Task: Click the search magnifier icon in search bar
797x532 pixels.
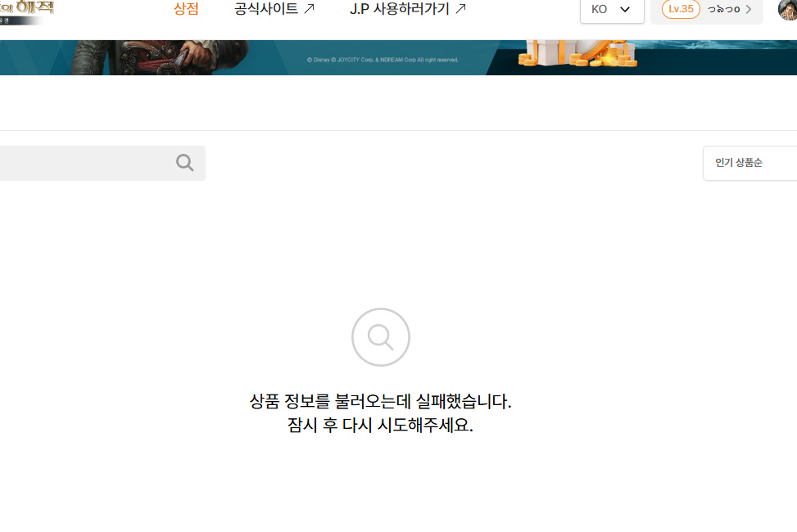Action: coord(185,163)
